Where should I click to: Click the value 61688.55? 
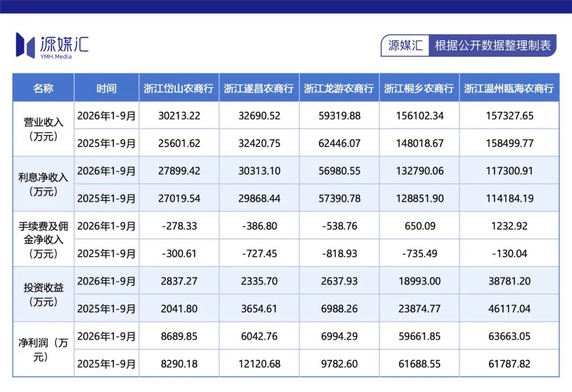[x=420, y=364]
